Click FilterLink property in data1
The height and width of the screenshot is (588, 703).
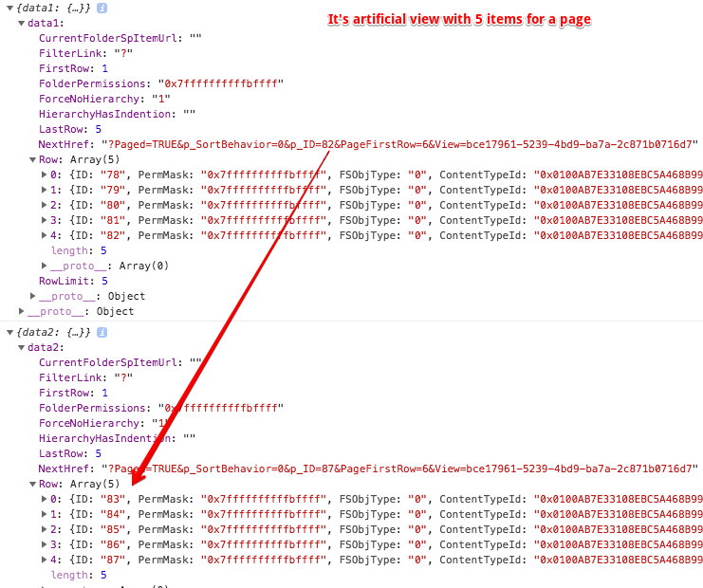click(85, 53)
